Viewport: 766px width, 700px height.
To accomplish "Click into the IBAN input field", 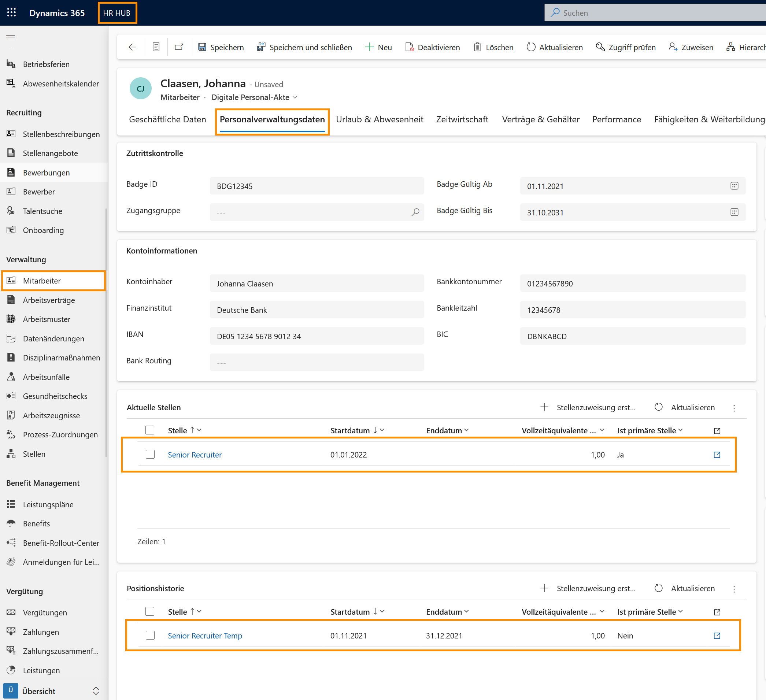I will coord(317,336).
